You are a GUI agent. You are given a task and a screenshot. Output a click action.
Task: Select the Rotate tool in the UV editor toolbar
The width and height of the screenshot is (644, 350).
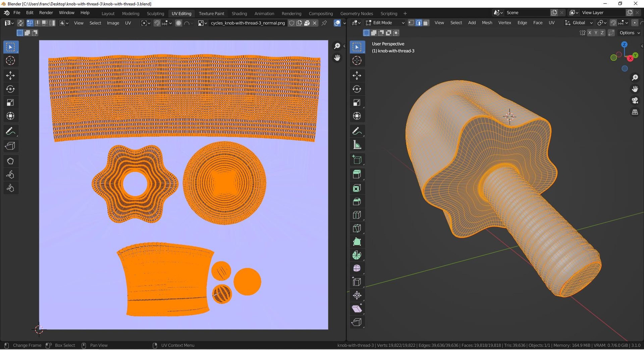(10, 89)
